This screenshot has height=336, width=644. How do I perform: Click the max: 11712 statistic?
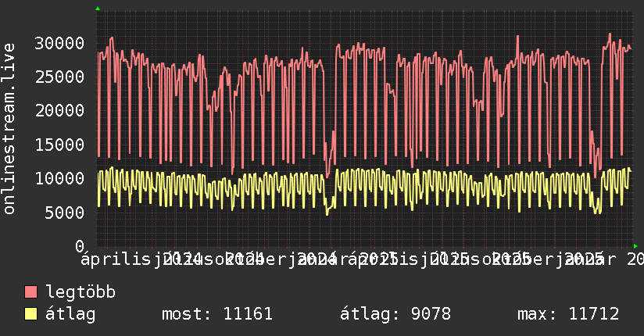tap(568, 314)
